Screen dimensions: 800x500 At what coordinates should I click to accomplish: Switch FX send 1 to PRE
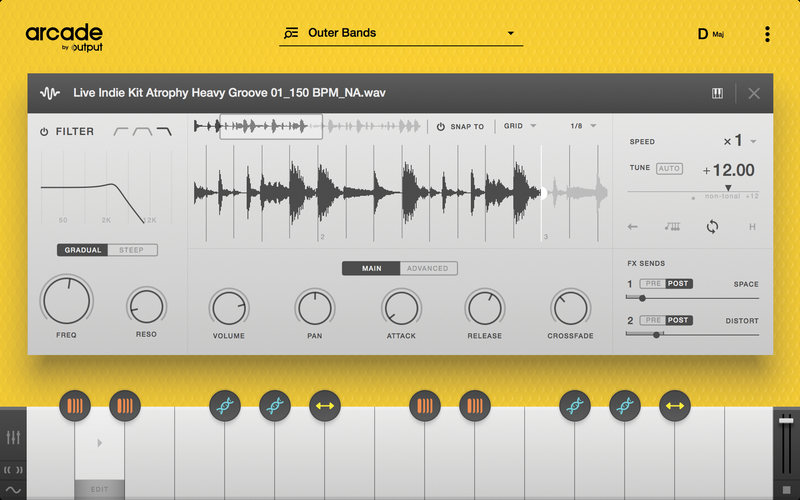click(652, 284)
